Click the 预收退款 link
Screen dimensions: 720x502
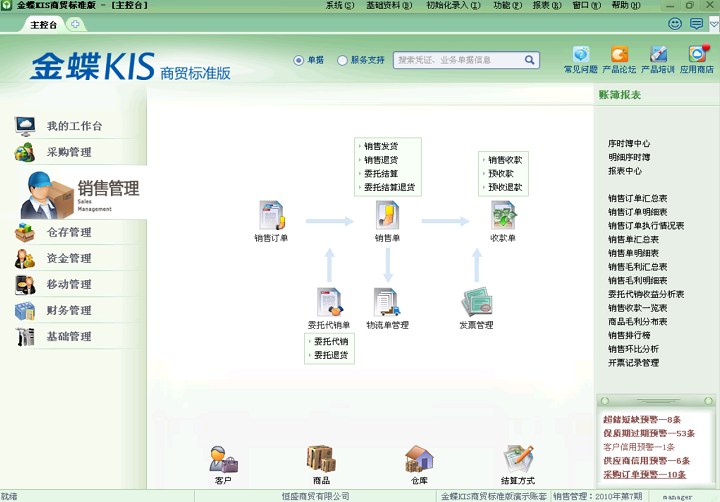point(505,187)
